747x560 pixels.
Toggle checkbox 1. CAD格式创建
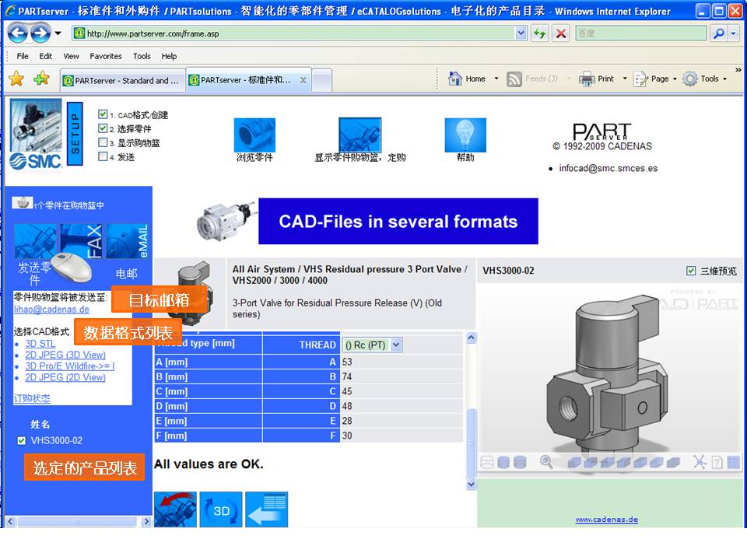pos(103,114)
